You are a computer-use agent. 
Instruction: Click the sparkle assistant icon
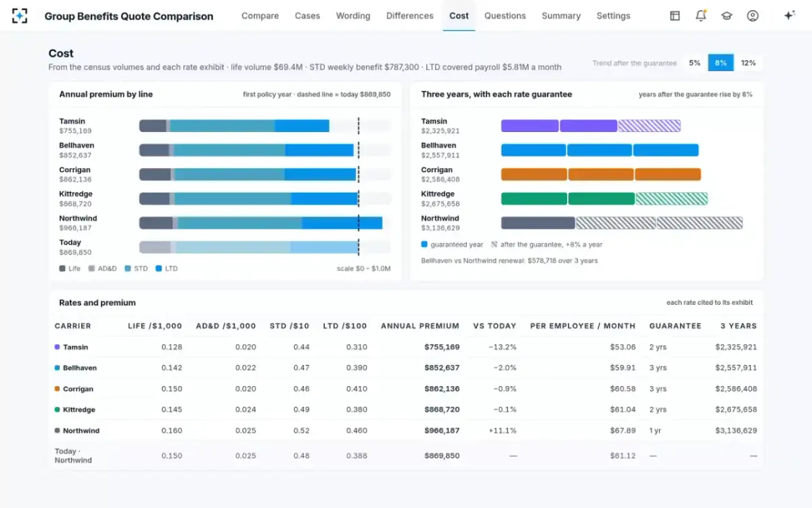pyautogui.click(x=789, y=16)
